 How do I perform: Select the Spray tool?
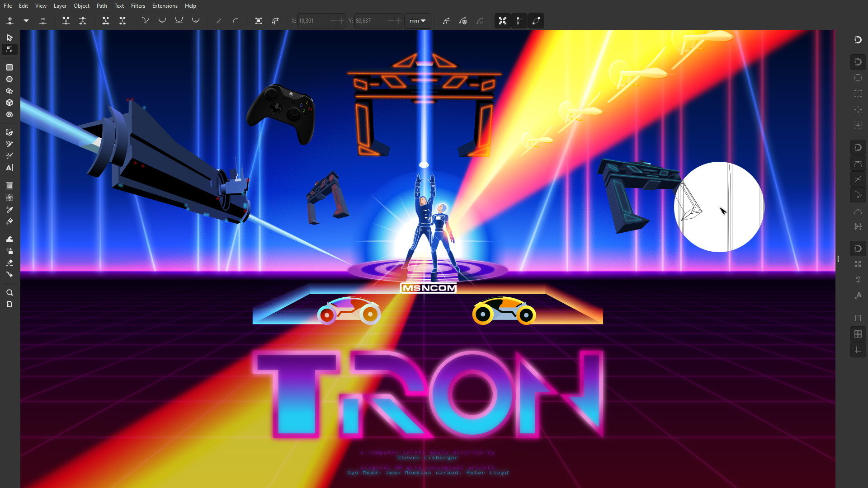[9, 251]
